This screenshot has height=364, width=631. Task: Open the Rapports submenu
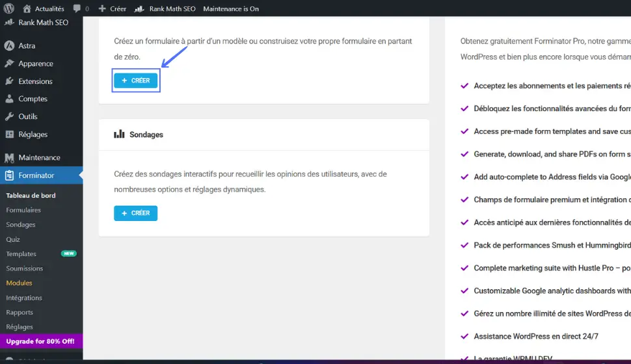[20, 312]
